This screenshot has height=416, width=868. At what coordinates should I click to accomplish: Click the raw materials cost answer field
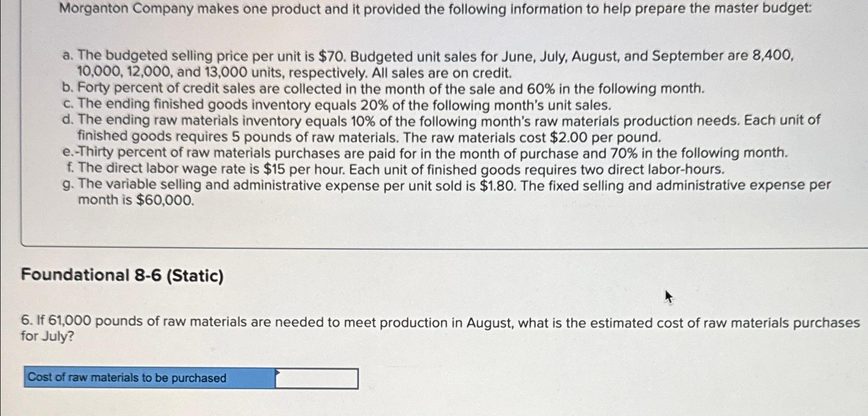pyautogui.click(x=316, y=378)
